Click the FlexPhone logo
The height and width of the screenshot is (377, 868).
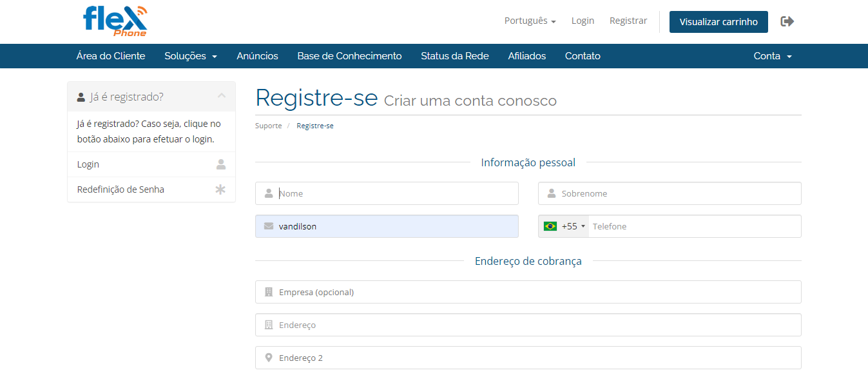click(115, 21)
